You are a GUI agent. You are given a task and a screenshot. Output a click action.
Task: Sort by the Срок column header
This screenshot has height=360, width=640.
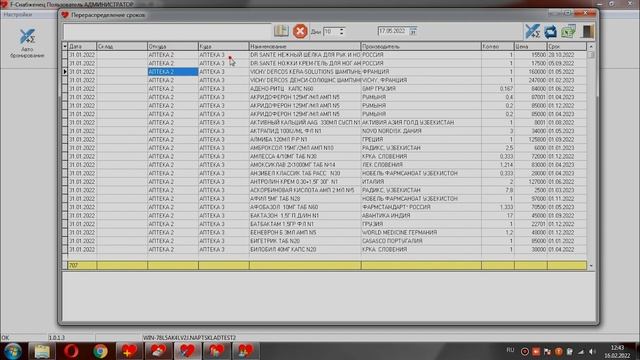567,46
